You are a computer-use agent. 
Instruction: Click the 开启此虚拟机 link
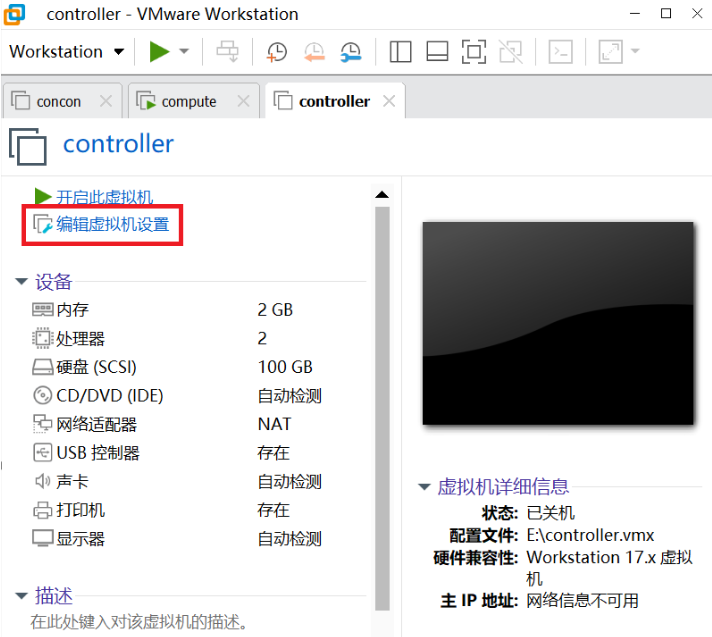104,197
